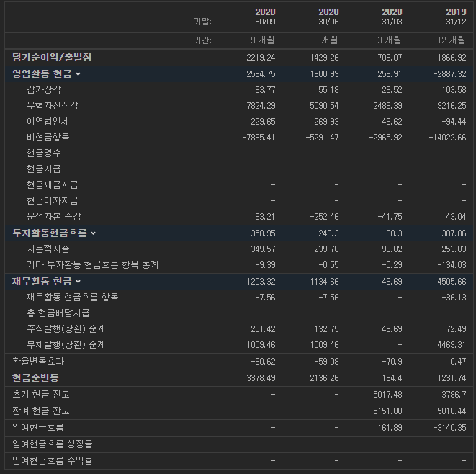Click operating cash value 2564.75
This screenshot has width=476, height=474.
(261, 73)
